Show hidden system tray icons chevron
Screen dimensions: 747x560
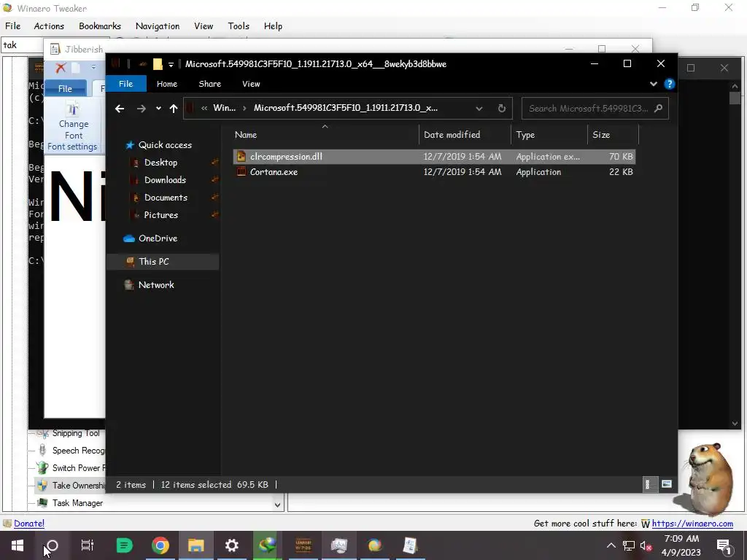point(611,545)
